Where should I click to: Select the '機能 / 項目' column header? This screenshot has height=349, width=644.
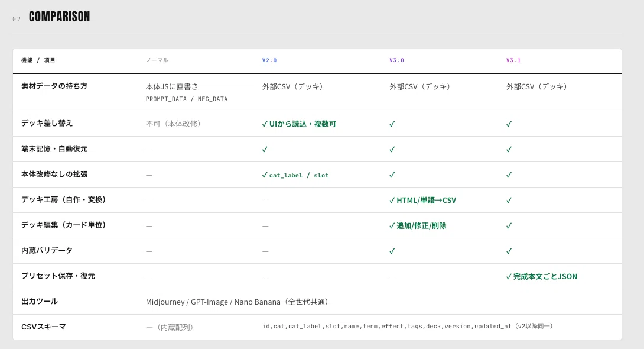[x=38, y=60]
